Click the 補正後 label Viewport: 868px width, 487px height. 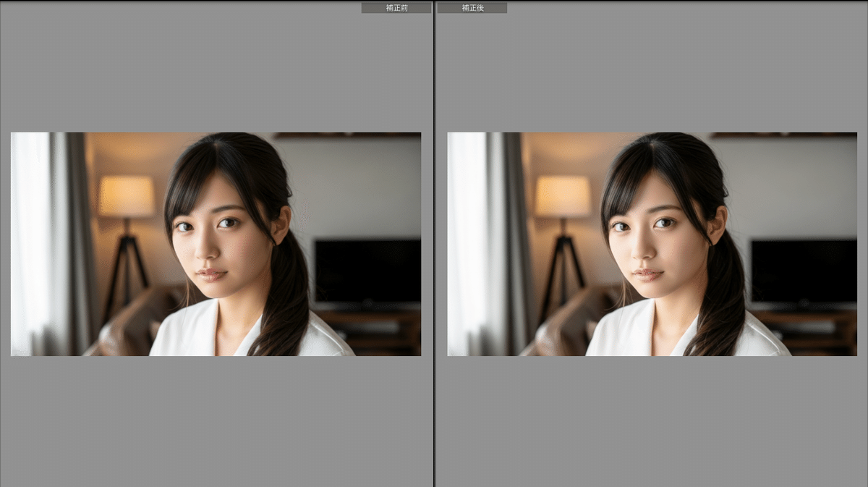click(472, 8)
